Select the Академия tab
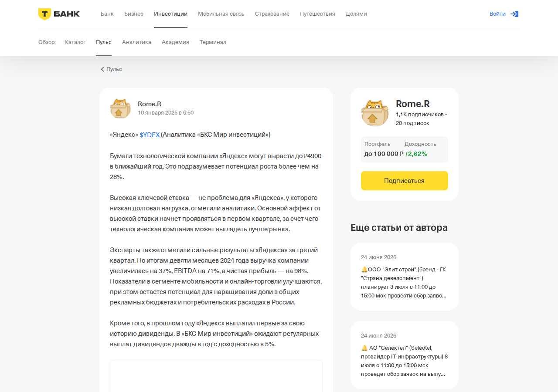This screenshot has width=558, height=392. tap(175, 42)
